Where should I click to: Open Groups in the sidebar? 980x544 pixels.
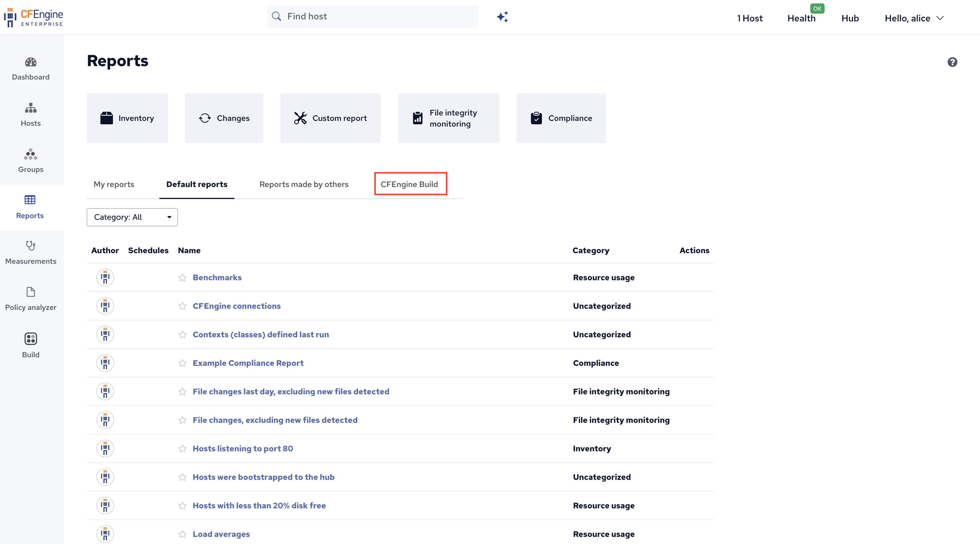pyautogui.click(x=31, y=161)
